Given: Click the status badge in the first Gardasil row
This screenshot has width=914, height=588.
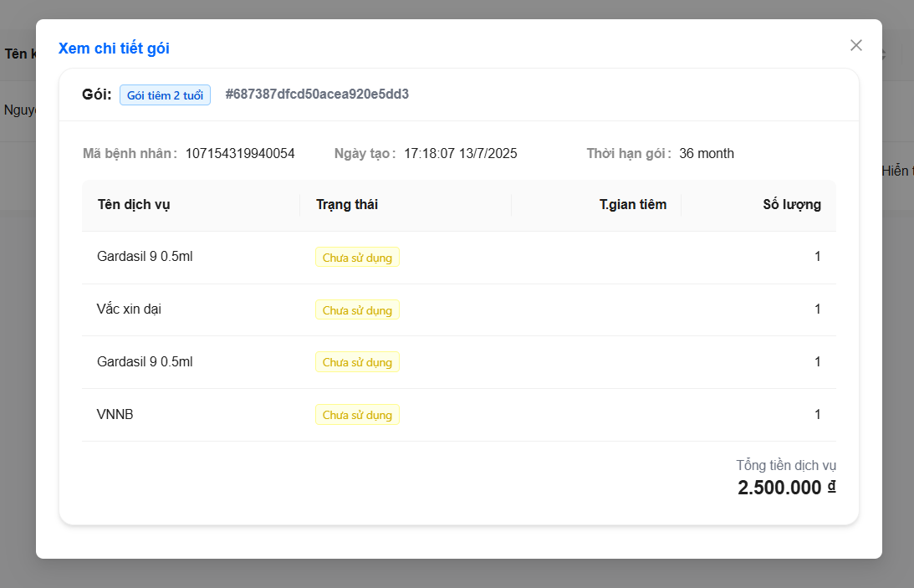Looking at the screenshot, I should [x=357, y=258].
